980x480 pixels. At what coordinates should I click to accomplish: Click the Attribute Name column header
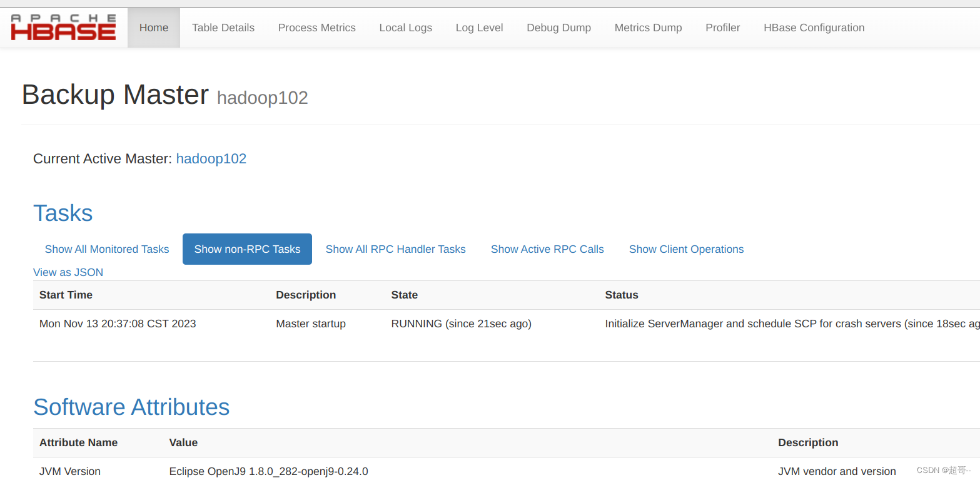coord(78,442)
